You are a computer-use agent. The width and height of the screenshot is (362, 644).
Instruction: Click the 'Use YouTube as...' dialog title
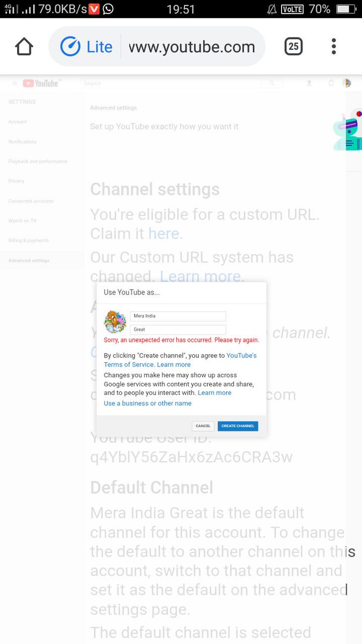pyautogui.click(x=131, y=292)
